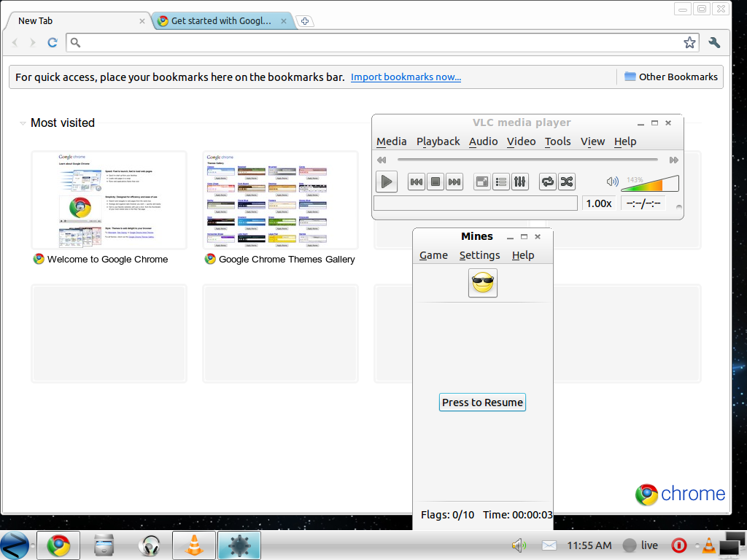
Task: Open Welcome to Google Chrome thumbnail
Action: point(109,201)
